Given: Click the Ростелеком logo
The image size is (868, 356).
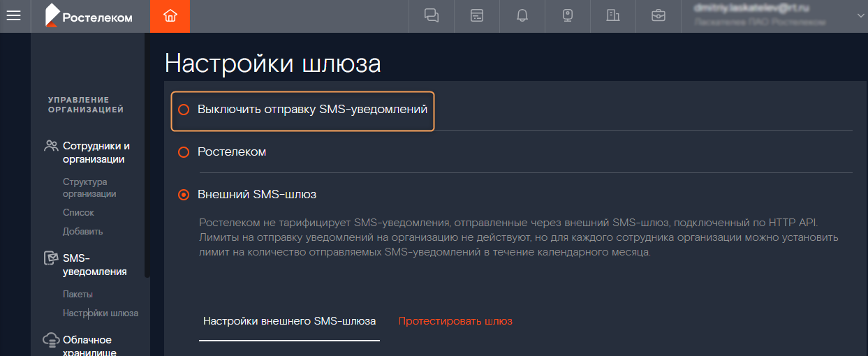Looking at the screenshot, I should click(89, 16).
